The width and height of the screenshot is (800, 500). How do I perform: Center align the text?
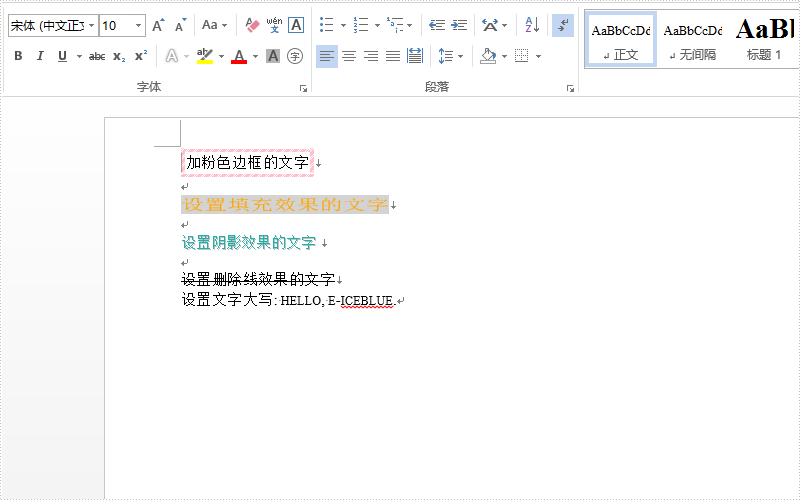tap(349, 56)
